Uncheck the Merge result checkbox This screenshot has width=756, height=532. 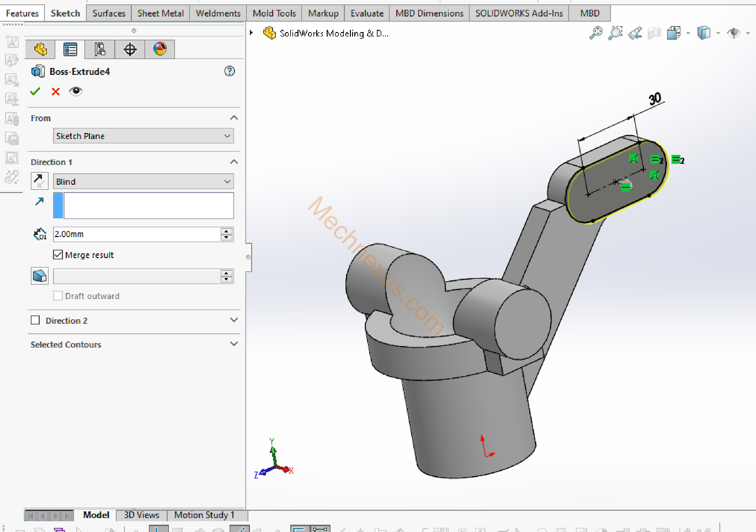tap(58, 255)
